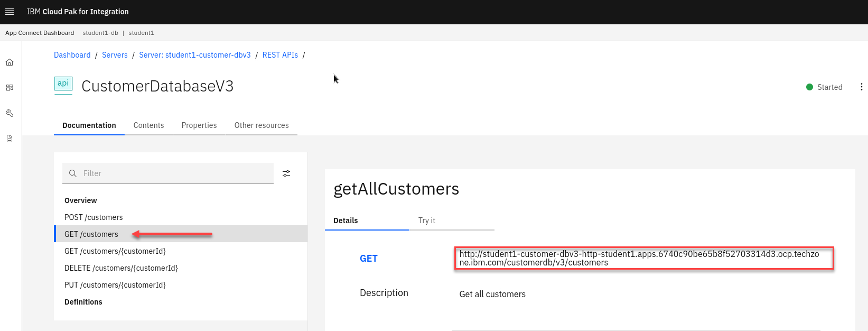Select POST /customers operation
The width and height of the screenshot is (868, 331).
94,217
